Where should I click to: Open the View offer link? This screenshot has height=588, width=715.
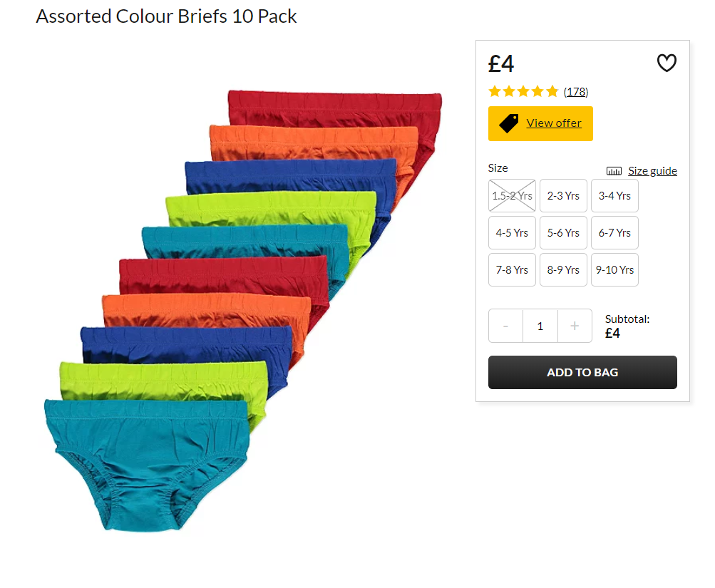pos(554,123)
